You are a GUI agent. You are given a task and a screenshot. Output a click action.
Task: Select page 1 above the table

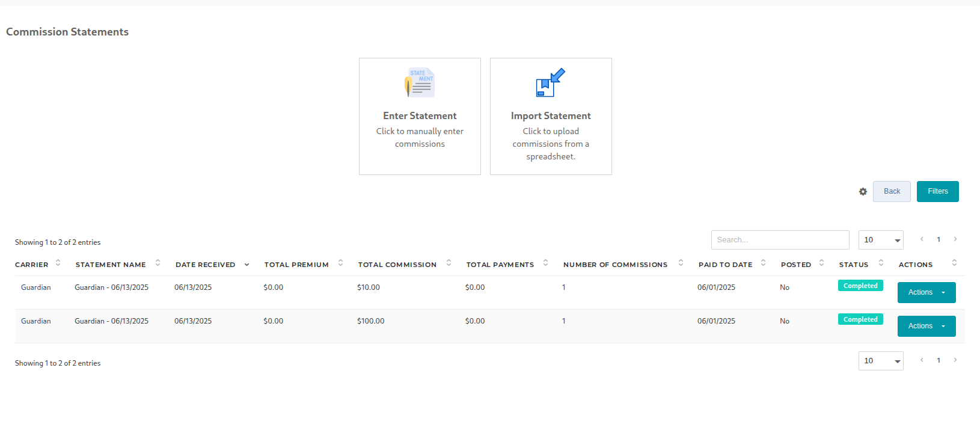pos(939,239)
